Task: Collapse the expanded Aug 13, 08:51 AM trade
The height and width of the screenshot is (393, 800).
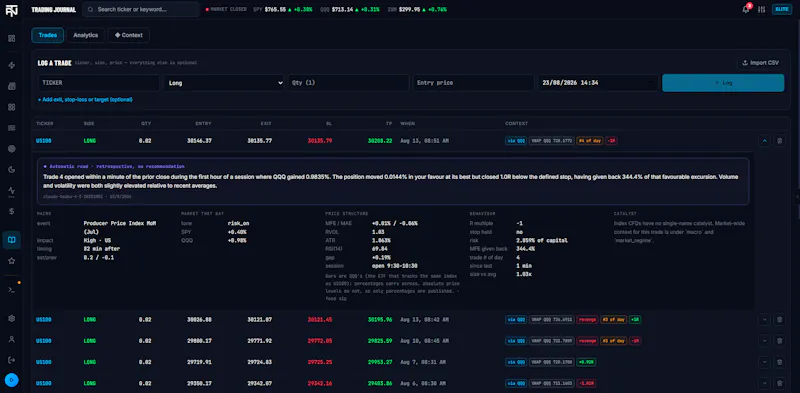Action: click(764, 141)
